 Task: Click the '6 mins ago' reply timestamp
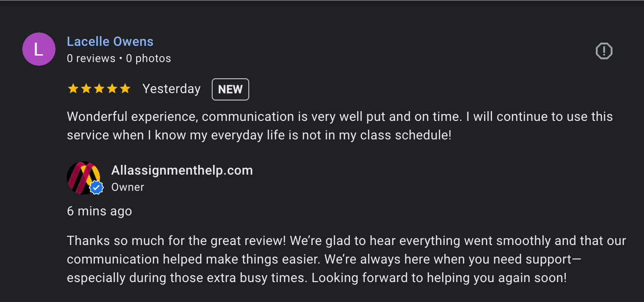pyautogui.click(x=99, y=211)
